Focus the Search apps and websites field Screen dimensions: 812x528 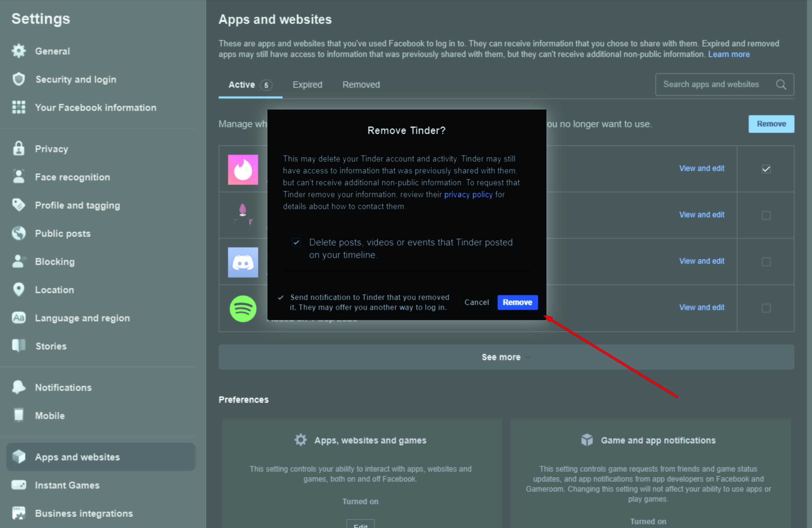725,84
